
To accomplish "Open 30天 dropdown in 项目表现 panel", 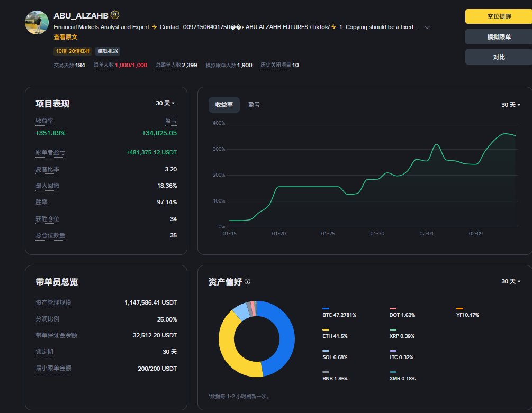I will (165, 104).
